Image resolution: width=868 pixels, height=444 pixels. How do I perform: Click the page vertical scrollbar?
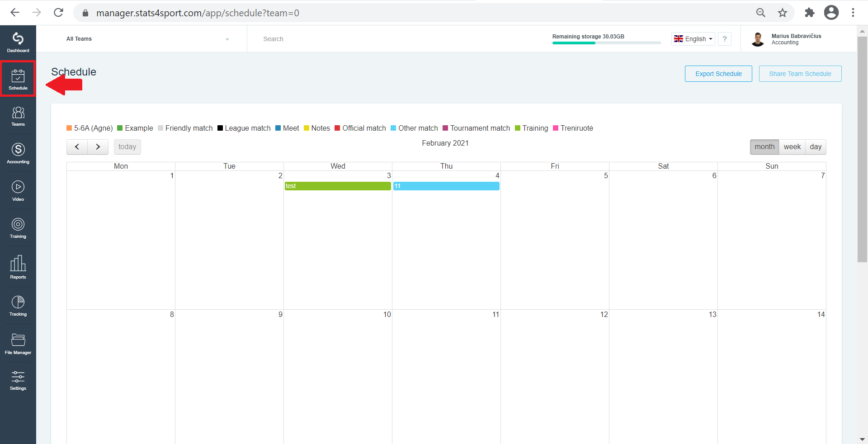862,149
